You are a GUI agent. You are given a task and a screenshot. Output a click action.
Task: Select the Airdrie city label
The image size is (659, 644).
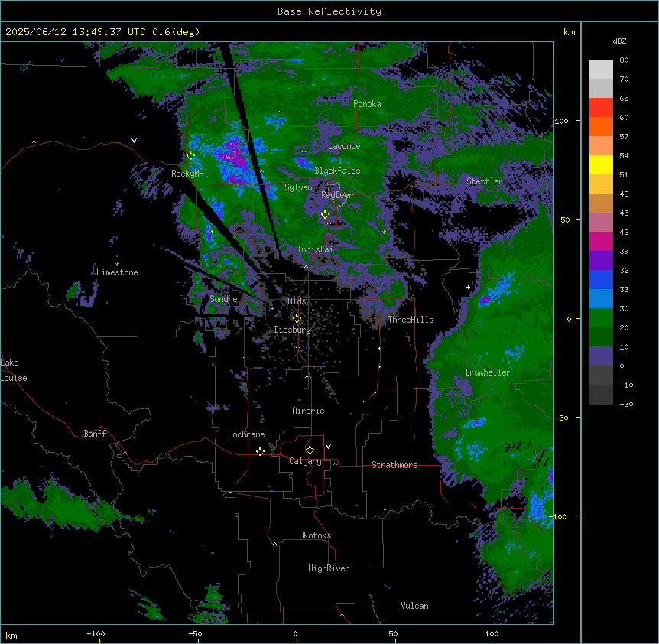click(x=308, y=411)
